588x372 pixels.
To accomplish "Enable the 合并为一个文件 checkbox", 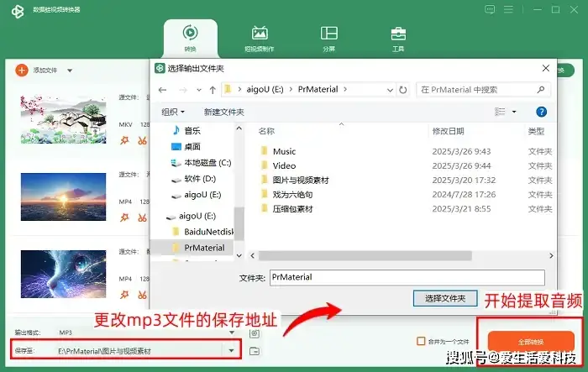I will point(421,341).
